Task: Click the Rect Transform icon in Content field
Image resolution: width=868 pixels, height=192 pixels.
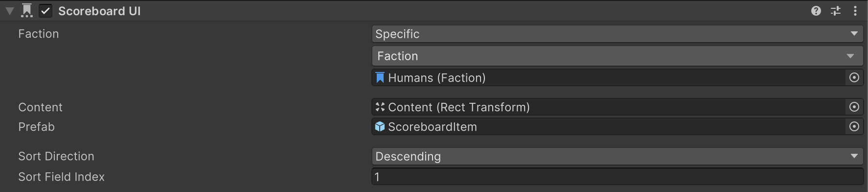Action: click(x=380, y=107)
